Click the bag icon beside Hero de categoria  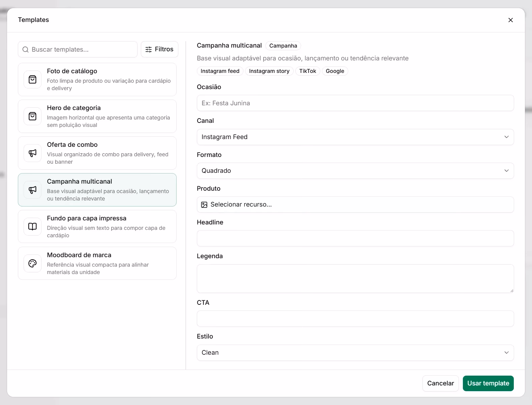[x=32, y=116]
